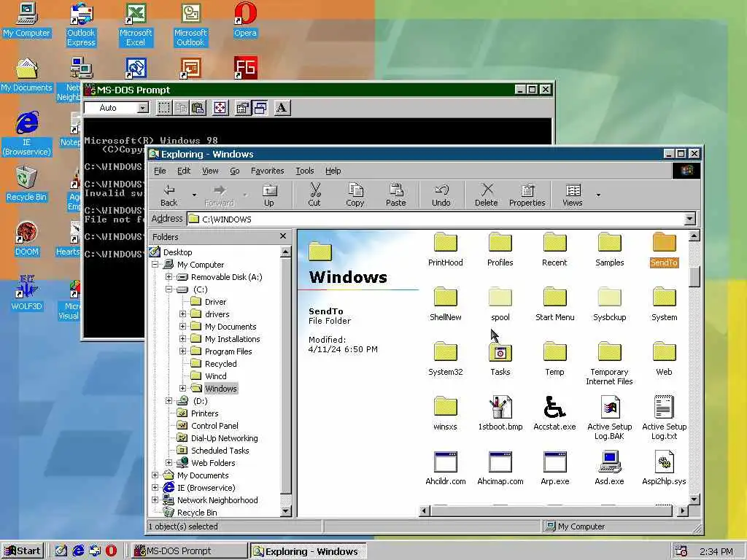Collapse the (C:) drive node
747x560 pixels.
[169, 289]
